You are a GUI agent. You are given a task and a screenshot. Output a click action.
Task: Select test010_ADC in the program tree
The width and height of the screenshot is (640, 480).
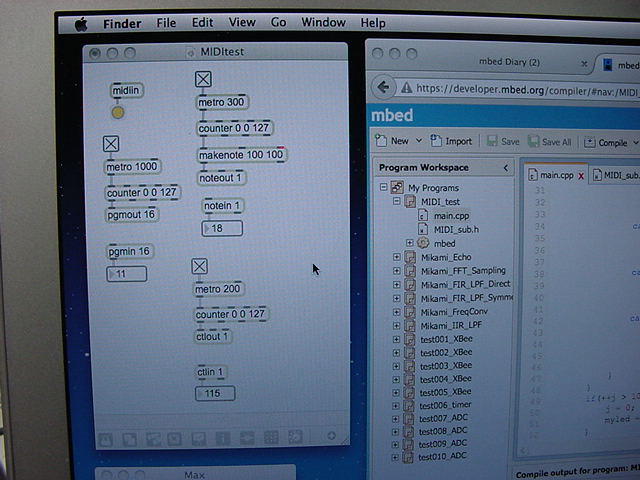click(442, 456)
